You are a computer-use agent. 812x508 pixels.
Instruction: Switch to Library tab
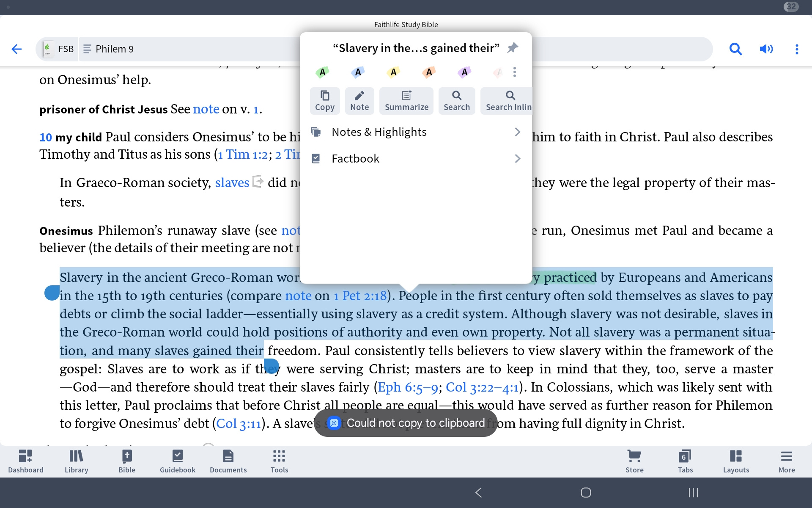(76, 461)
